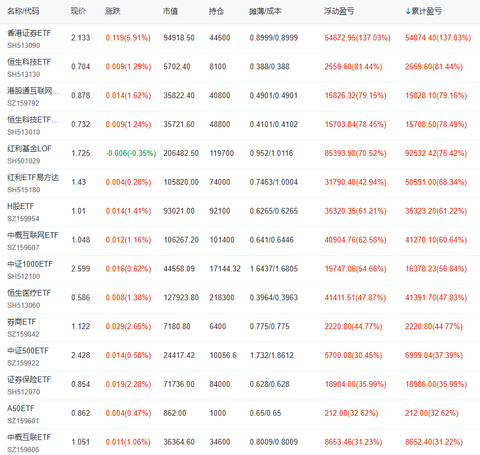Open H股ETF SZ159954 holding
The image size is (480, 455).
point(21,206)
